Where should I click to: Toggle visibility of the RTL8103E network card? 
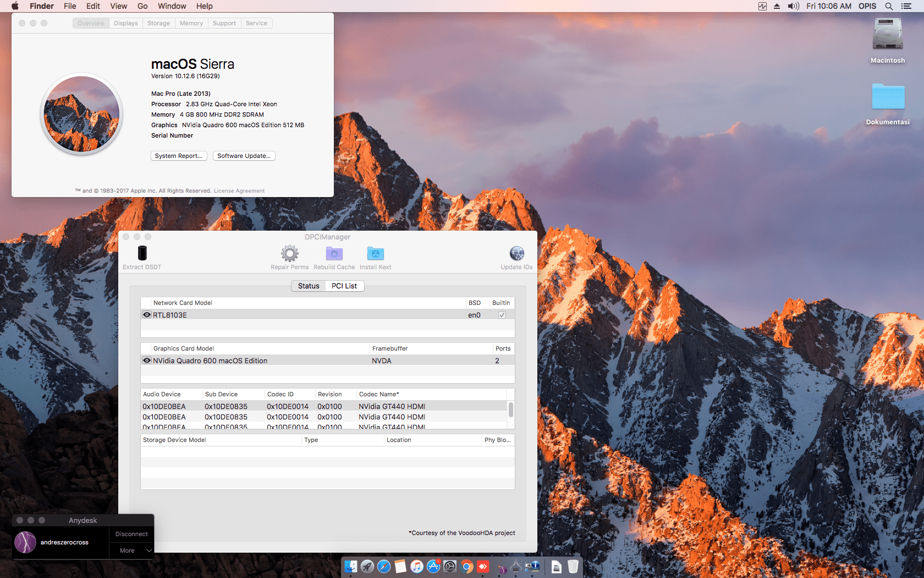(146, 314)
